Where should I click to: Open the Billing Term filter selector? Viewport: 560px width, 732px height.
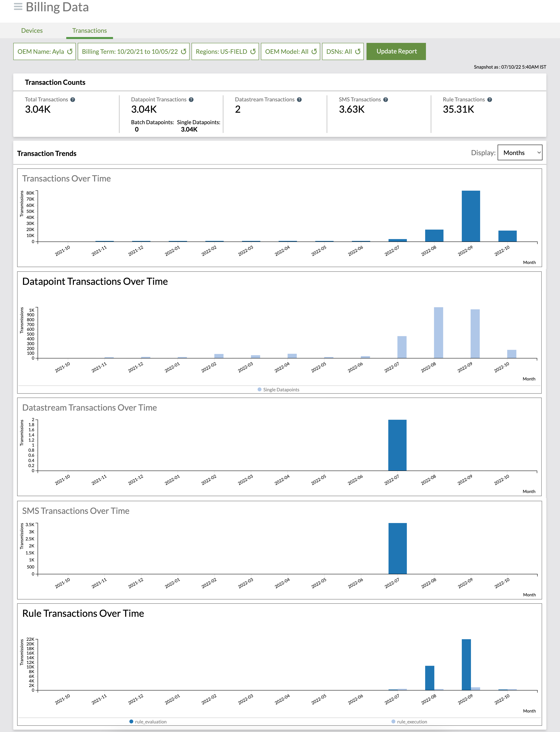[x=130, y=52]
